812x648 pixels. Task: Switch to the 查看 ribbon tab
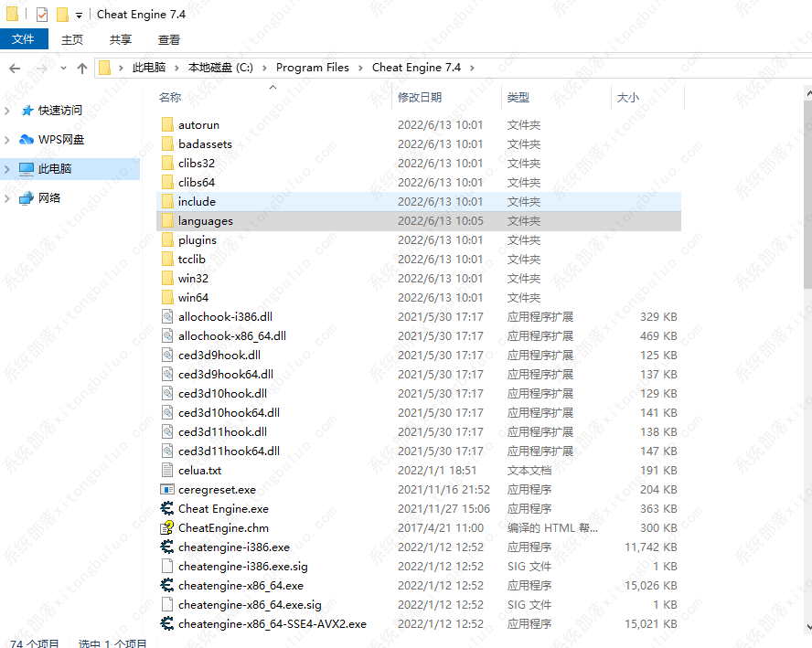169,39
